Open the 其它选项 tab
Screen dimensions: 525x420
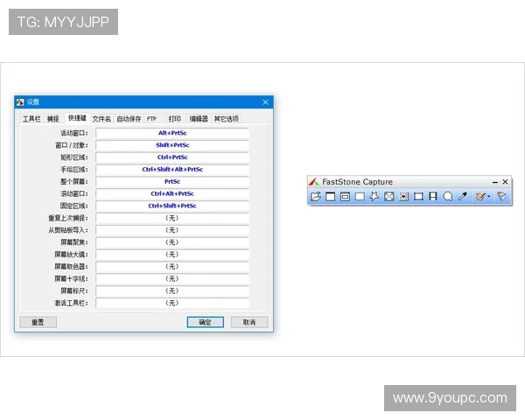(227, 119)
